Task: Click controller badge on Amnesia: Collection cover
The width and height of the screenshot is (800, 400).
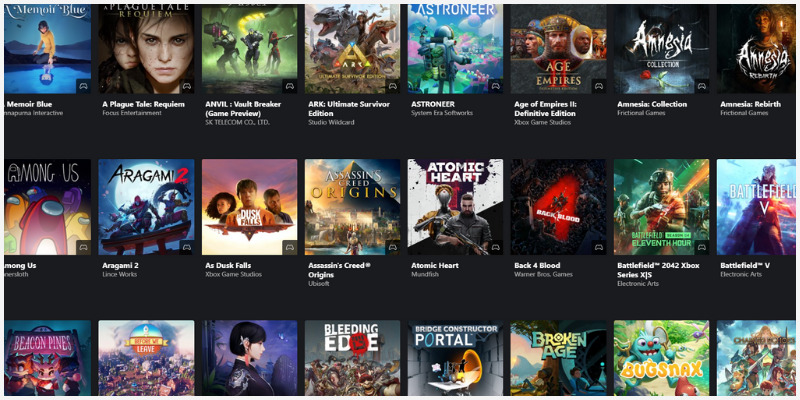Action: click(702, 86)
